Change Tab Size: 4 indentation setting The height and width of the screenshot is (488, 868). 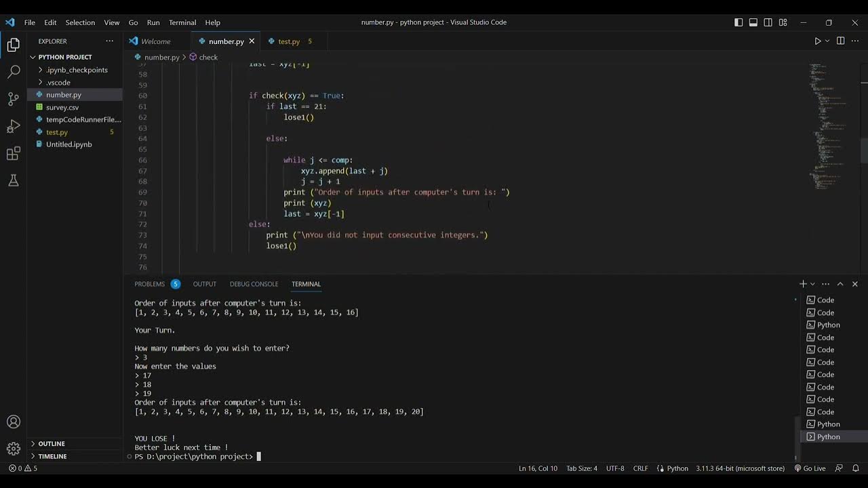point(582,468)
